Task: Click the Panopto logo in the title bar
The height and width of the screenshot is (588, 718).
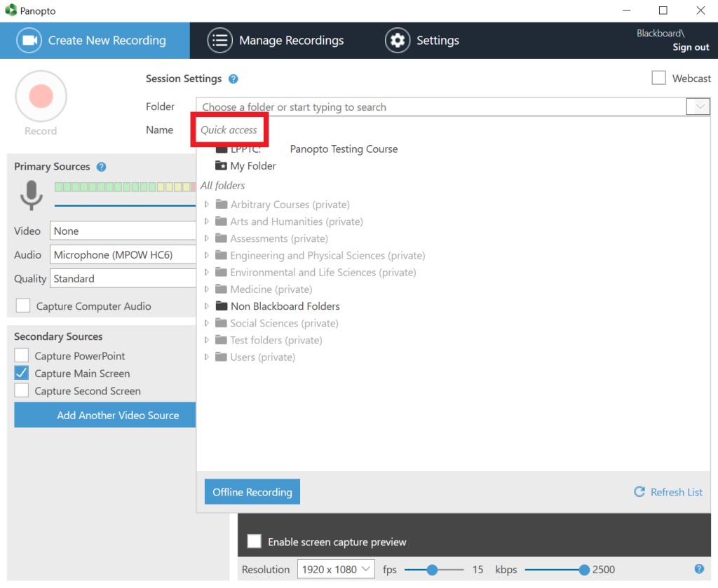Action: point(11,10)
